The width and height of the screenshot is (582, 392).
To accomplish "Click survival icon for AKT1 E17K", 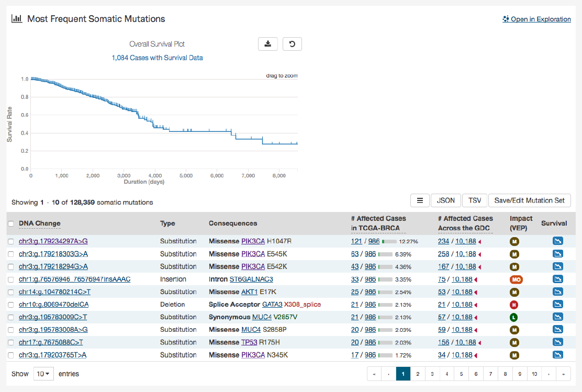I will tap(557, 292).
